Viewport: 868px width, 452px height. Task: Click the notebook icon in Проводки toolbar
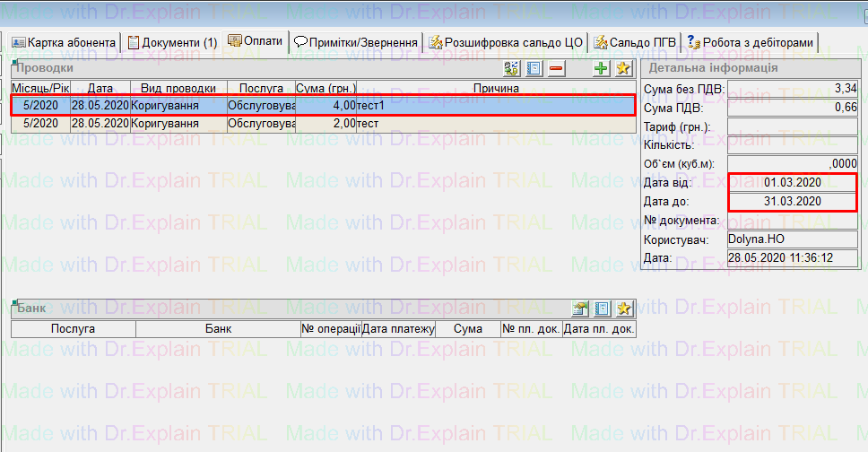[x=534, y=68]
